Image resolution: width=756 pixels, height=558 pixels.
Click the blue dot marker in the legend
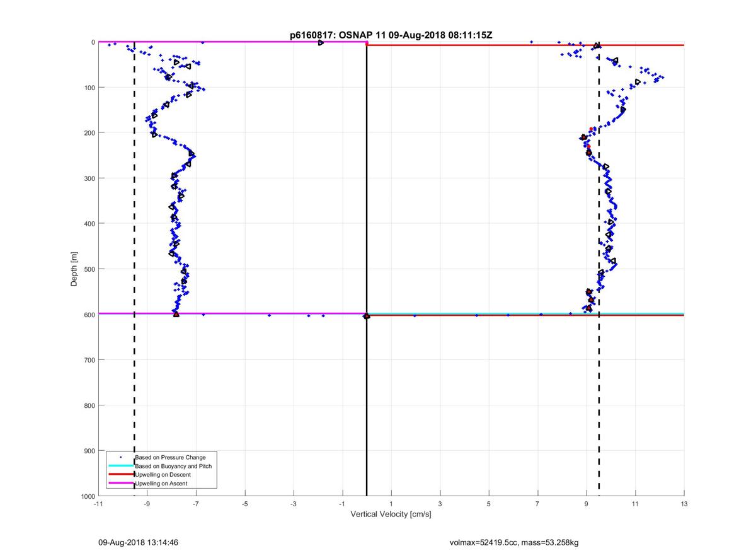121,456
